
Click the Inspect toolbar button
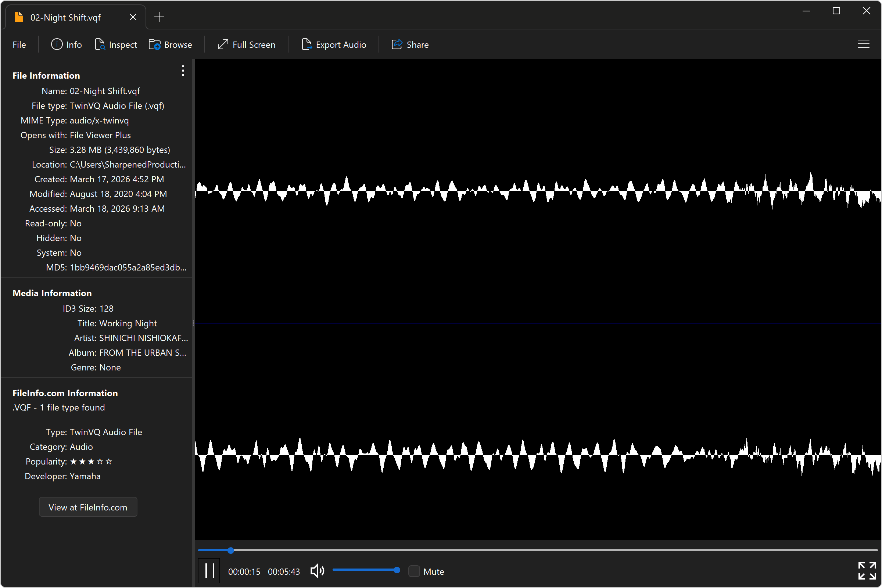(x=115, y=44)
